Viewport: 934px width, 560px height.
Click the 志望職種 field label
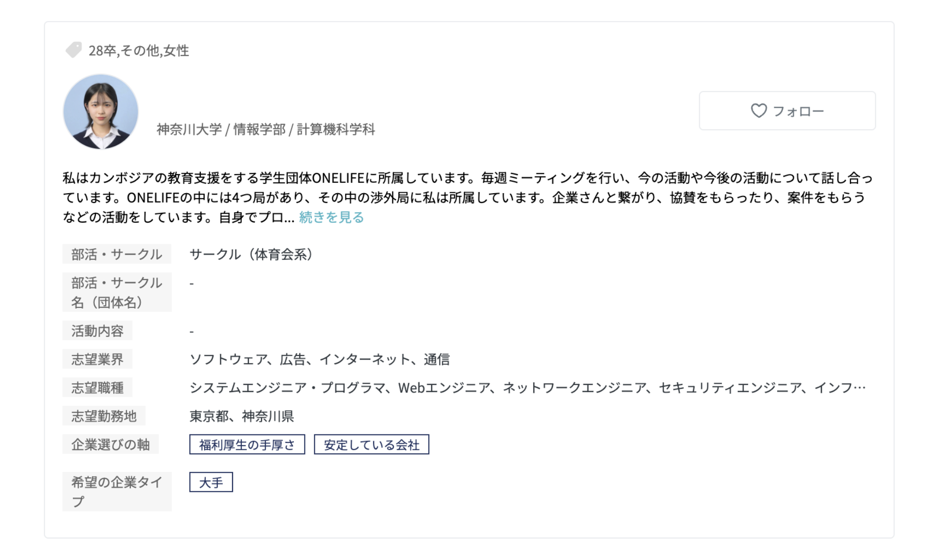click(97, 388)
